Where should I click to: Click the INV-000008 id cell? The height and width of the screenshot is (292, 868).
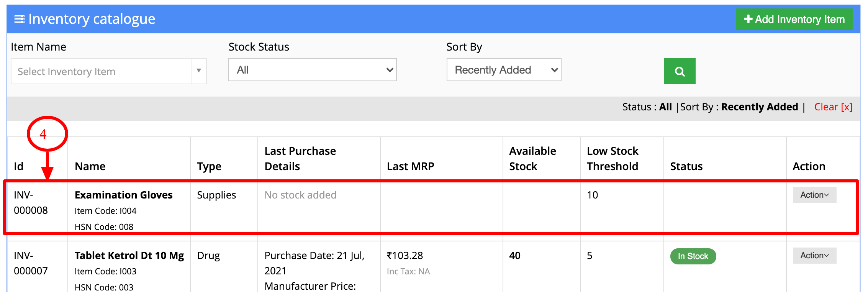(31, 203)
